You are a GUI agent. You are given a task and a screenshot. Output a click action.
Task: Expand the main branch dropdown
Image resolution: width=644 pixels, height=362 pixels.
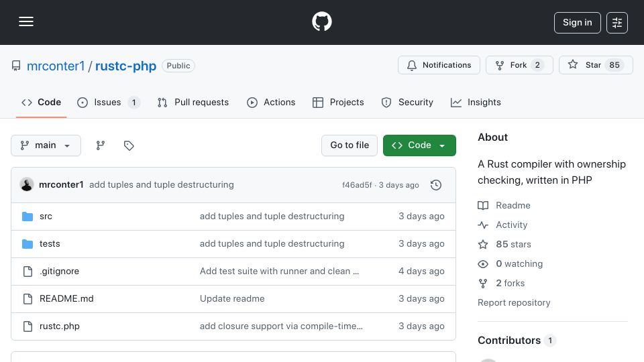(46, 145)
